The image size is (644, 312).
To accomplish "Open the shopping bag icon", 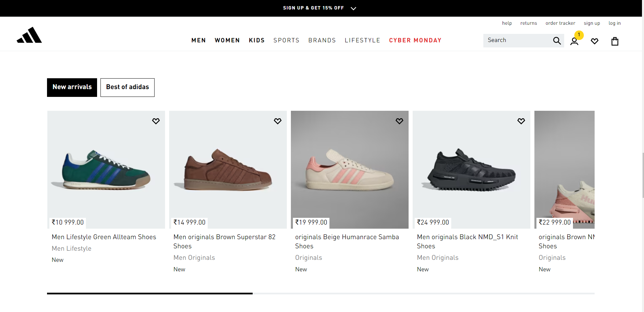I will coord(615,41).
